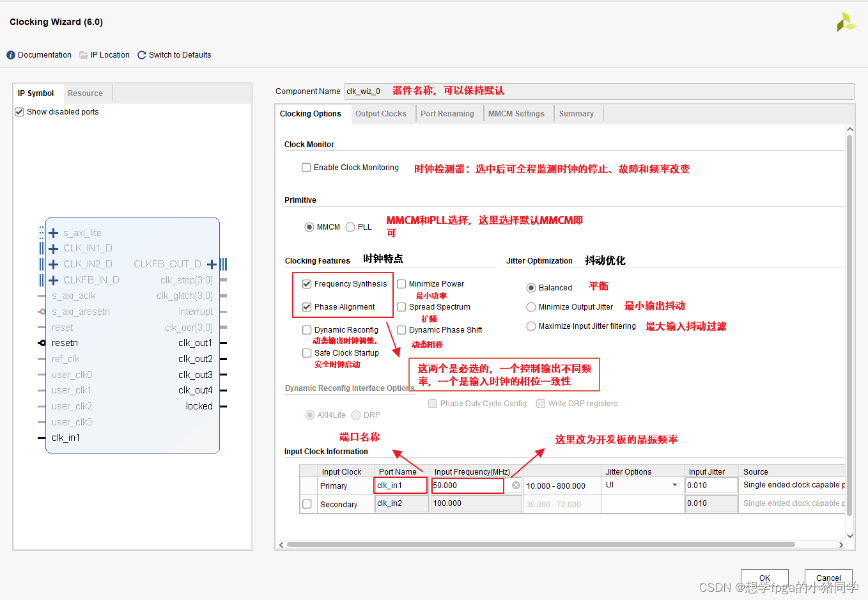Image resolution: width=868 pixels, height=600 pixels.
Task: Select the PLL primitive radio button
Action: coord(350,227)
